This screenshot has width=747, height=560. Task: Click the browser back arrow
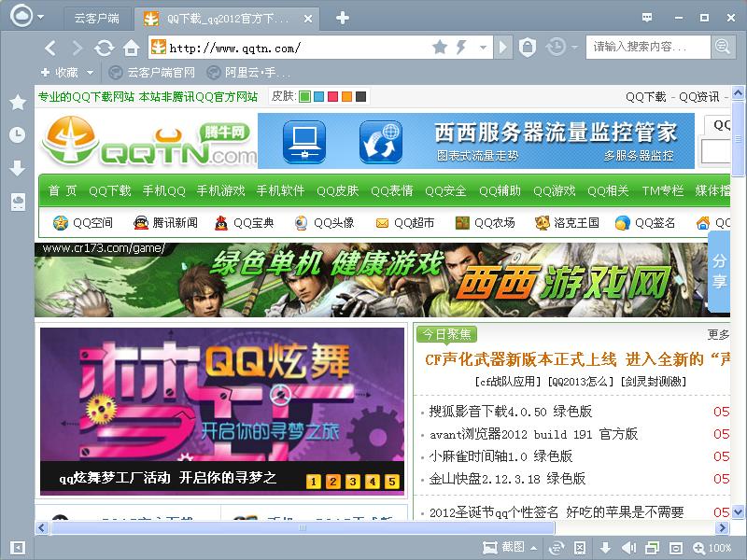[50, 49]
